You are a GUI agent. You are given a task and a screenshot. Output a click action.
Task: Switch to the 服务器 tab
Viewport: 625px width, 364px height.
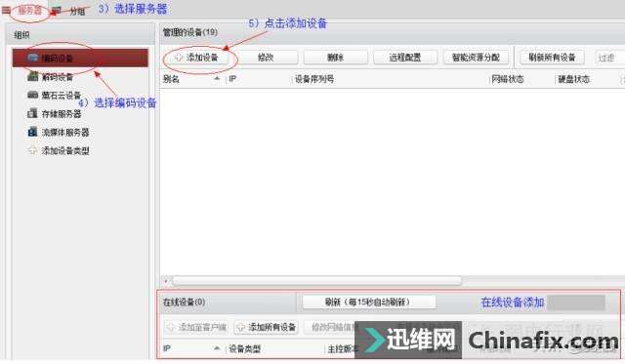tap(30, 11)
